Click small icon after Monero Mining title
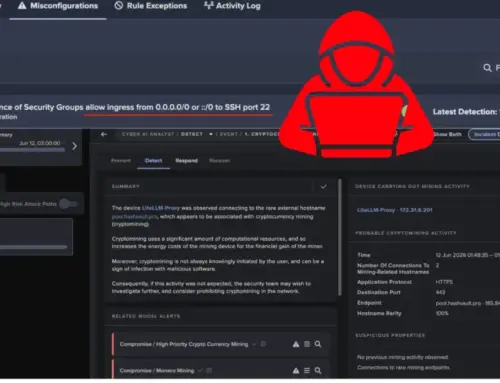 [209, 370]
